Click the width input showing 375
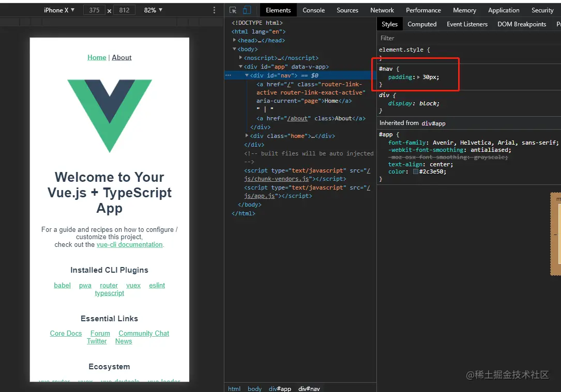The image size is (561, 392). [x=95, y=10]
